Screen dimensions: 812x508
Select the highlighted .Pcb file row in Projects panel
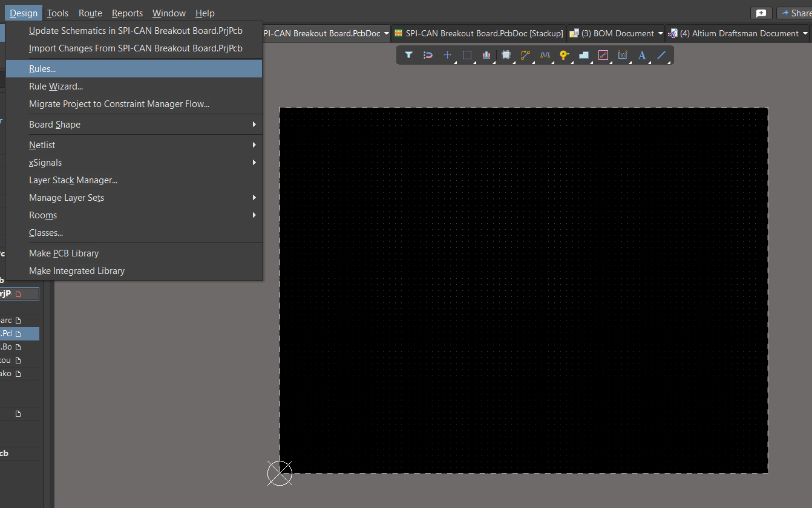click(x=19, y=333)
